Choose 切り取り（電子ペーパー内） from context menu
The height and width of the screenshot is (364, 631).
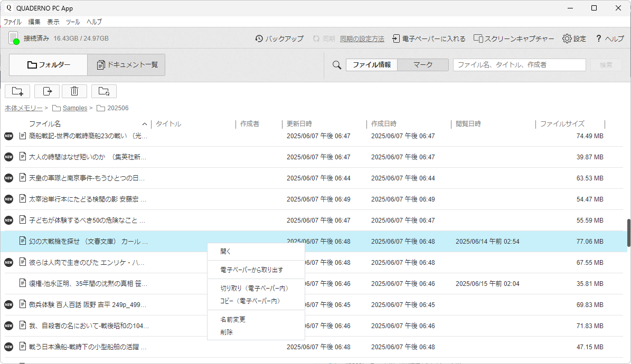256,289
